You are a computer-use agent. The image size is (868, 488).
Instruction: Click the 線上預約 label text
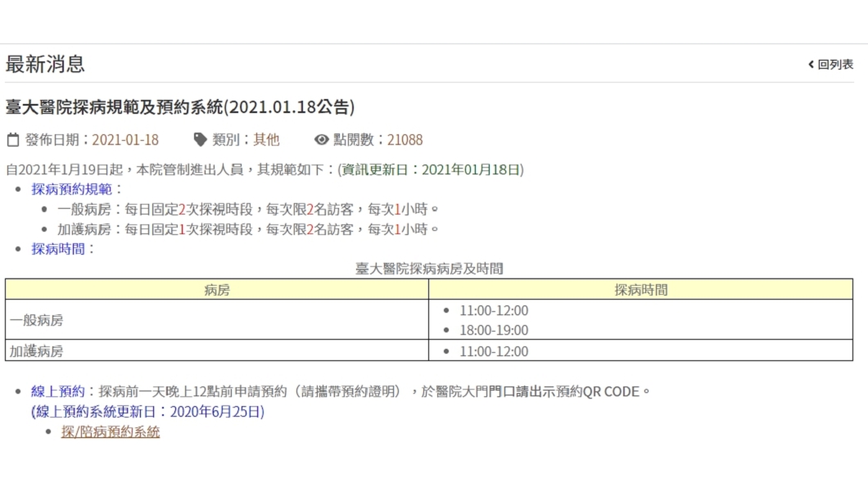click(58, 391)
